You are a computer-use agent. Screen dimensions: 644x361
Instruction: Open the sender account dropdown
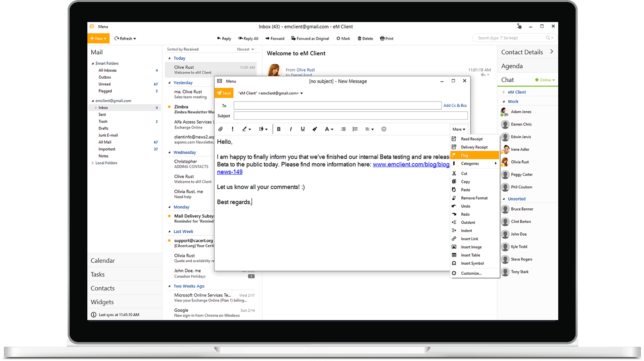coord(302,94)
